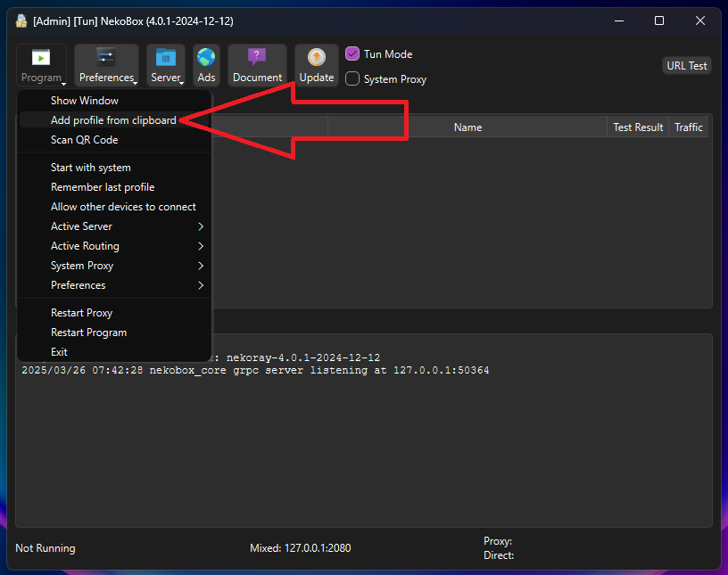Click the Mixed: 127.0.0.1:2080 status text
The height and width of the screenshot is (575, 728).
(x=301, y=548)
